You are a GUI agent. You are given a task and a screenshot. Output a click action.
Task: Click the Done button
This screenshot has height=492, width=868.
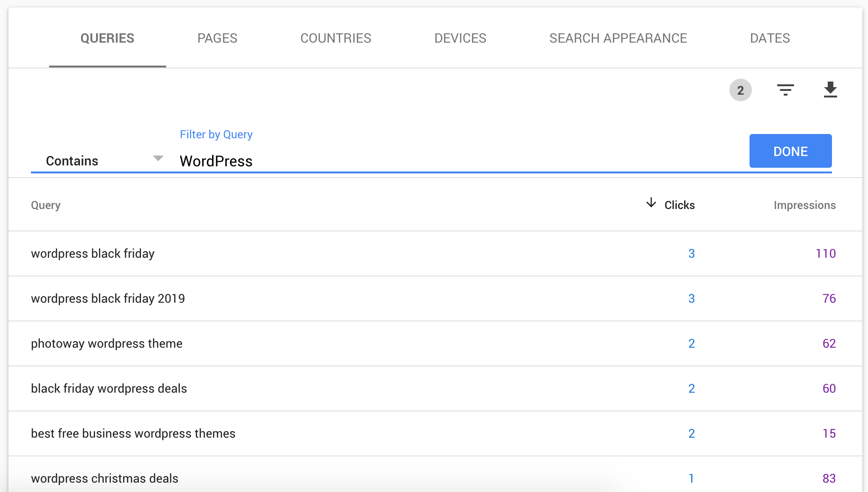(x=790, y=151)
